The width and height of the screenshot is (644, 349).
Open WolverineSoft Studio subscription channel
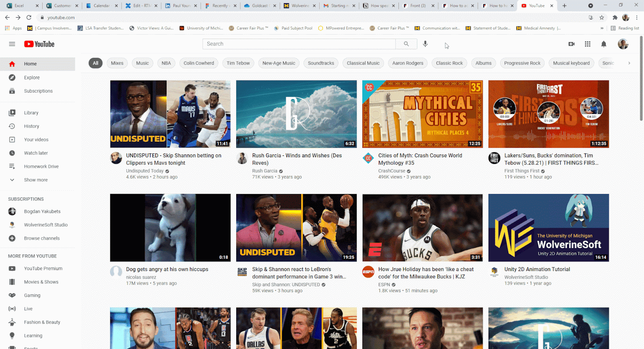(x=37, y=225)
